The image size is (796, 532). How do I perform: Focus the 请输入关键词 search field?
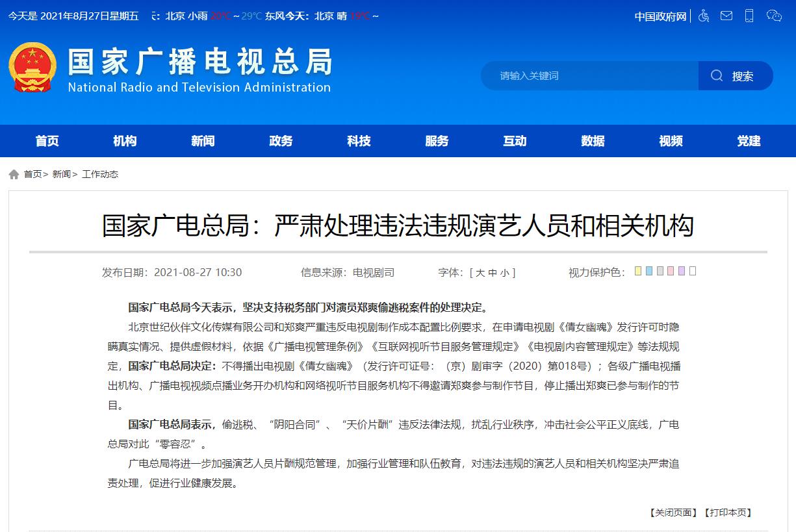click(x=589, y=76)
